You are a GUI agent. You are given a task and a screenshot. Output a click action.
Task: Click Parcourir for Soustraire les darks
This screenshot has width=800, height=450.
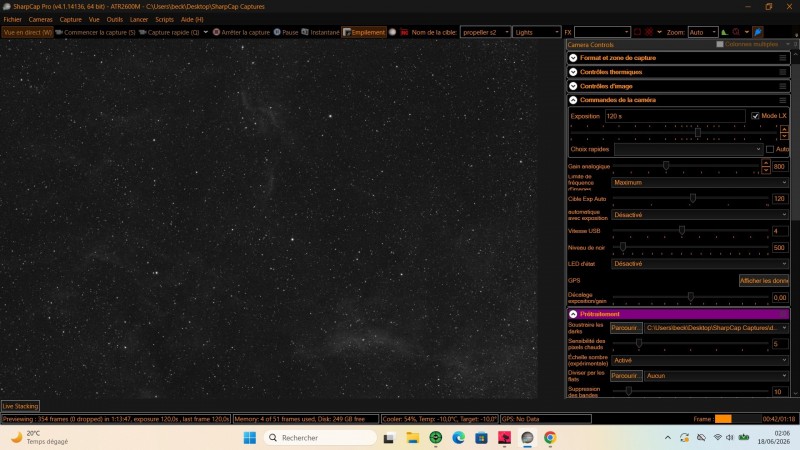point(626,328)
